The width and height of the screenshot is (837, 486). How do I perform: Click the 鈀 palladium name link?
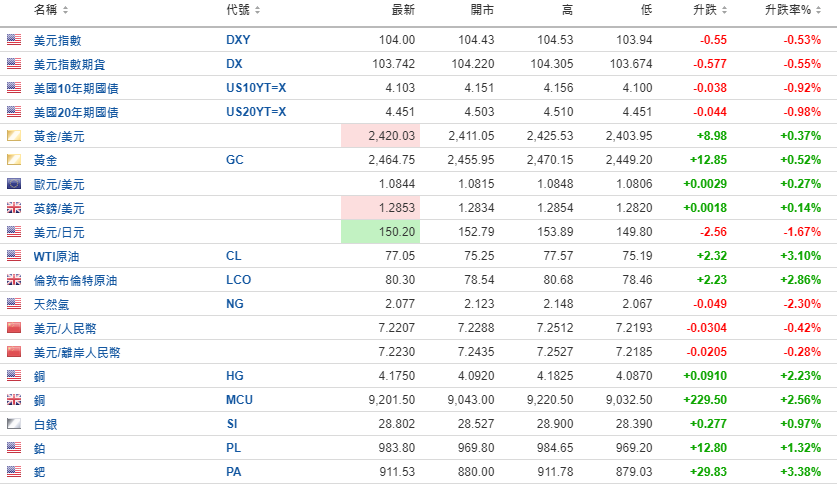(x=40, y=472)
